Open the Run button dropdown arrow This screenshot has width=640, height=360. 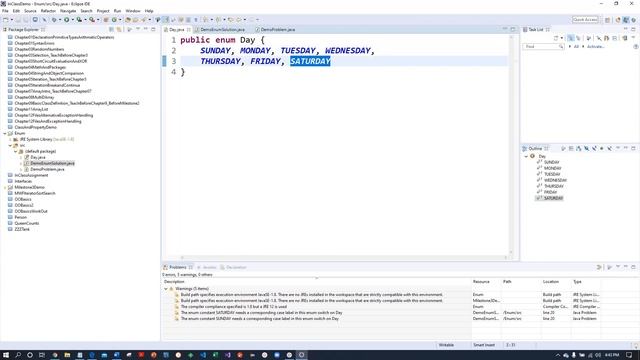click(x=72, y=20)
